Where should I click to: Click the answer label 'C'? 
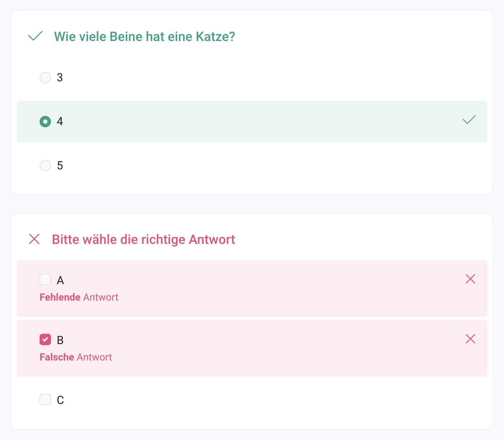coord(60,400)
